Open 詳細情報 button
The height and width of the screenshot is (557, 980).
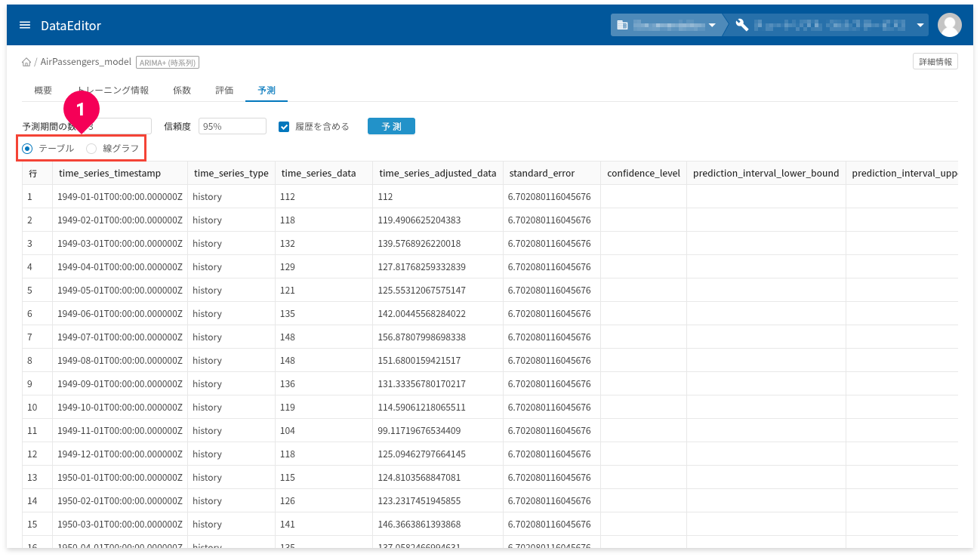935,62
